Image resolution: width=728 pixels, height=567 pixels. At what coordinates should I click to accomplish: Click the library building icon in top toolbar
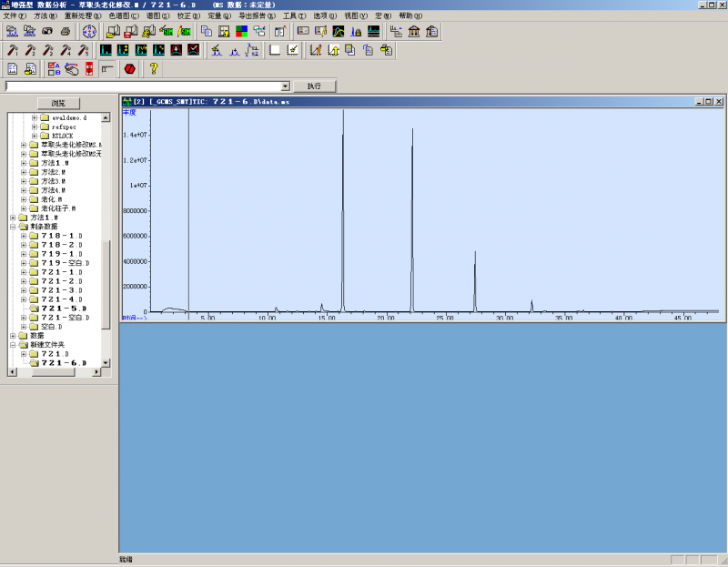tap(414, 31)
